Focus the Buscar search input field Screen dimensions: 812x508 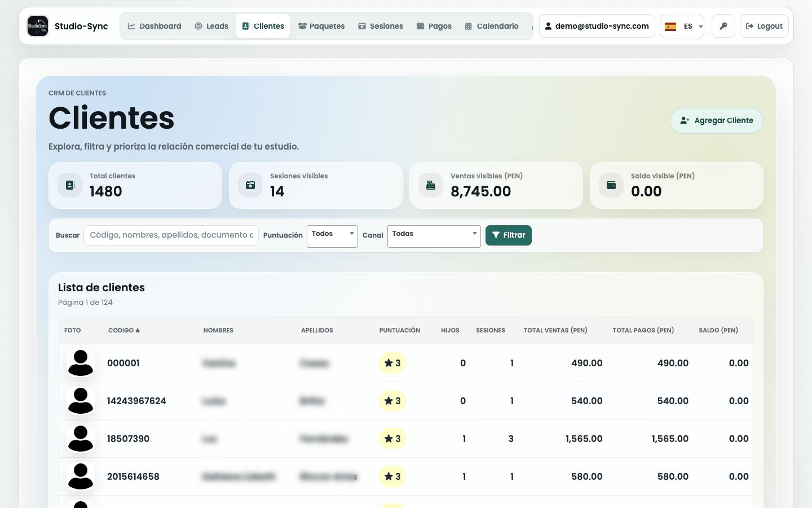tap(171, 235)
